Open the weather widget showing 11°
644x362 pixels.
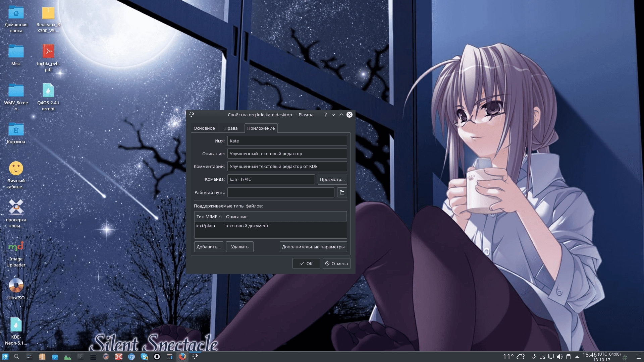[514, 357]
